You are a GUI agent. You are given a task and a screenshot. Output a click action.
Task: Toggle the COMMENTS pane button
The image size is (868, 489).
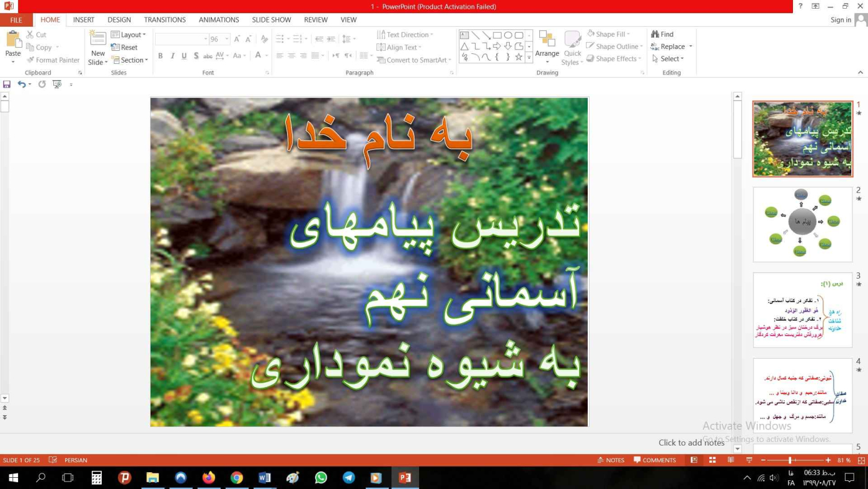click(x=655, y=460)
